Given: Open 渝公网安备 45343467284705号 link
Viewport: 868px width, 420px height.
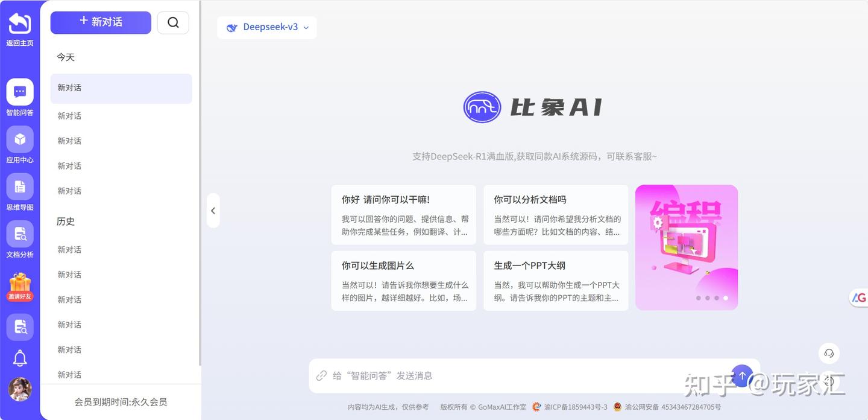Looking at the screenshot, I should (673, 407).
